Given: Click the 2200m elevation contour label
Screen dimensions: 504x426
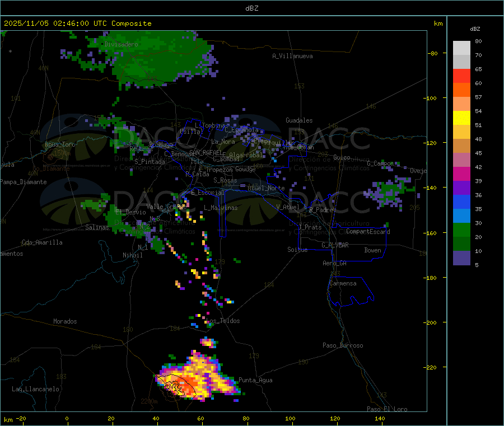Looking at the screenshot, I should [x=149, y=401].
